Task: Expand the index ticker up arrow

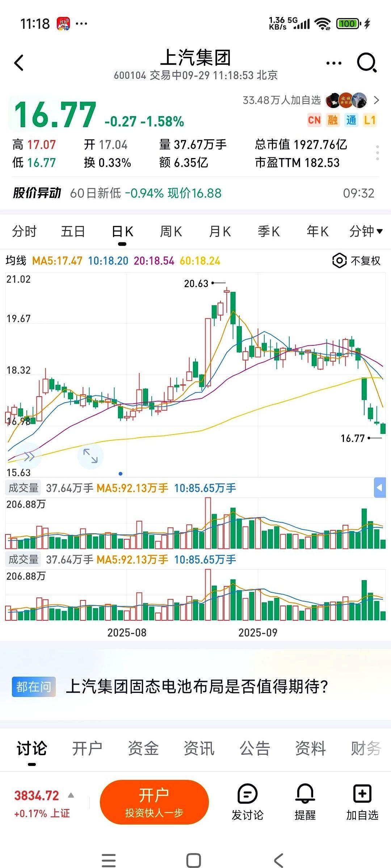Action: [x=71, y=795]
